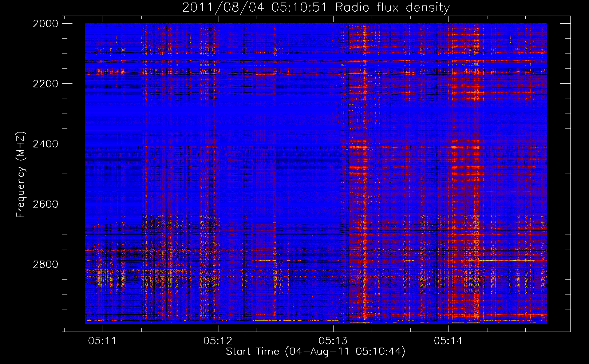Image resolution: width=589 pixels, height=364 pixels.
Task: Click the 05:12 time tick label
Action: point(218,341)
